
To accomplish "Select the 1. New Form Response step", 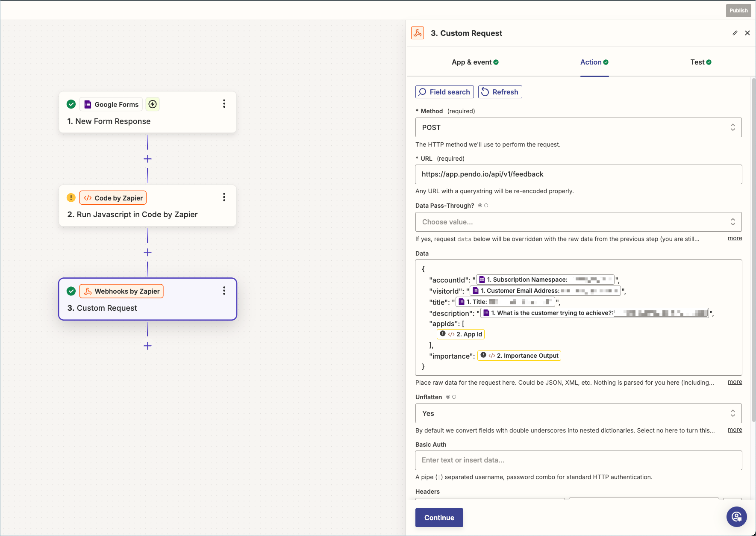I will (147, 112).
